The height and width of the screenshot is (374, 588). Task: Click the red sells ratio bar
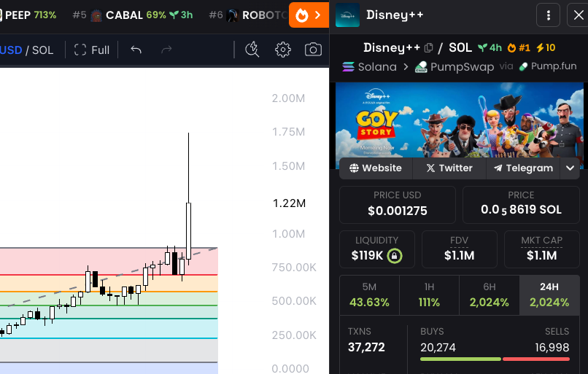(536, 359)
